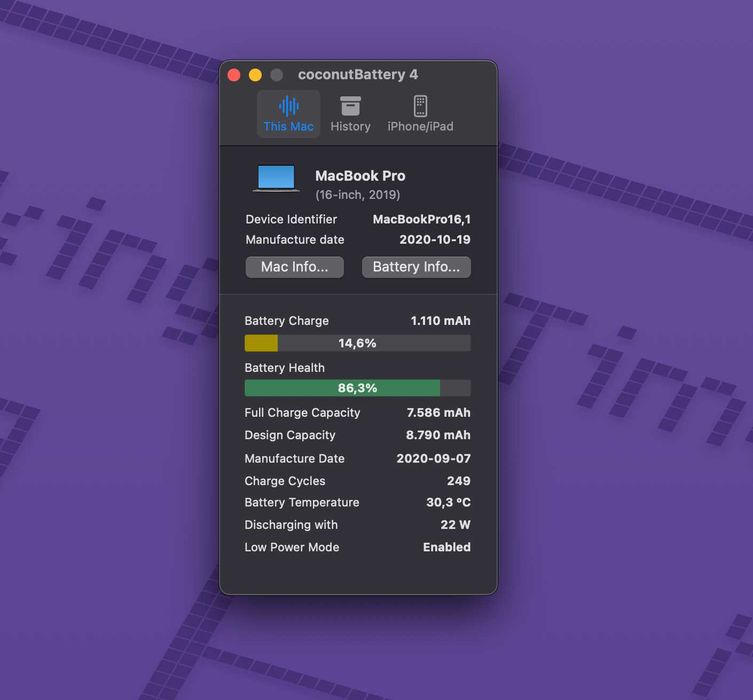753x700 pixels.
Task: Select the iPhone/iPad device icon
Action: [x=420, y=106]
